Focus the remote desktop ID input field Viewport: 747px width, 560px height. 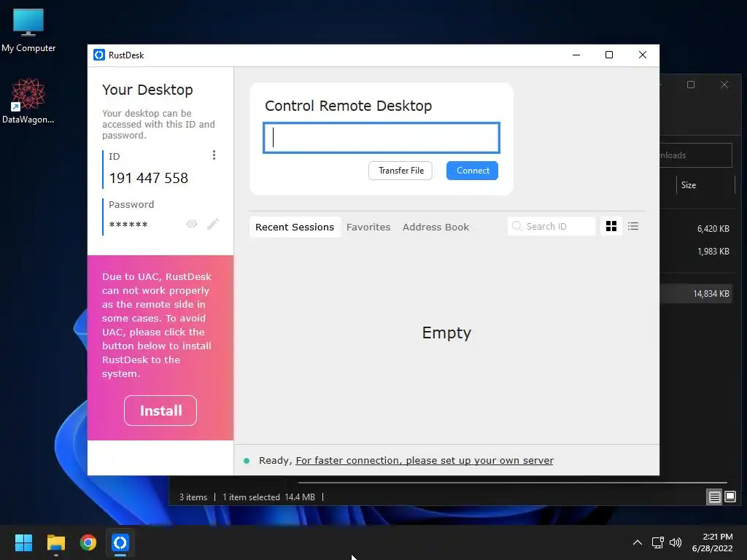click(381, 138)
